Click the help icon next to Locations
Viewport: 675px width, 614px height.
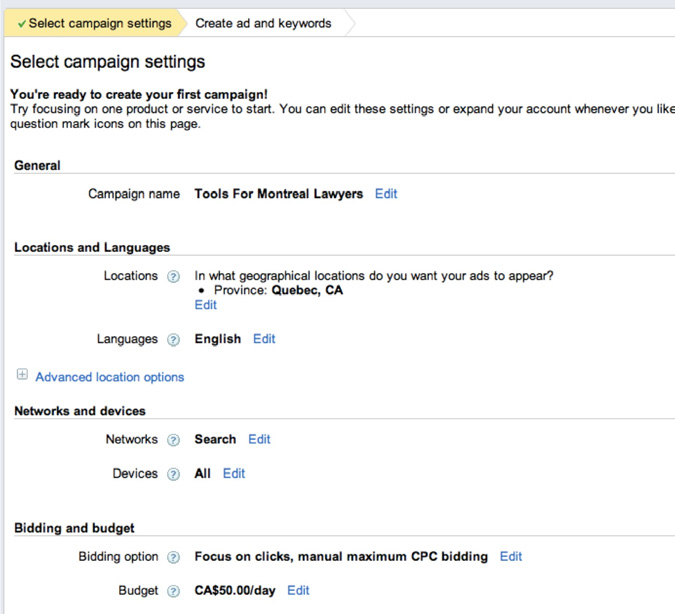(173, 277)
